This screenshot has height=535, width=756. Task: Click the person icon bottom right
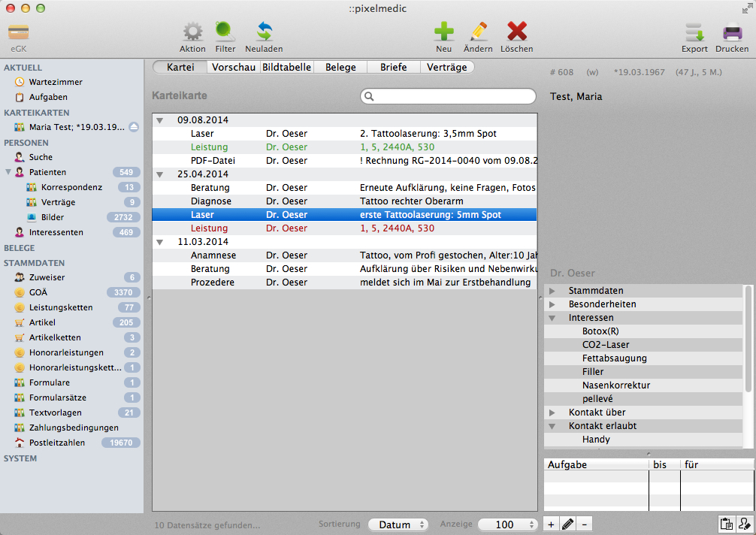[745, 524]
